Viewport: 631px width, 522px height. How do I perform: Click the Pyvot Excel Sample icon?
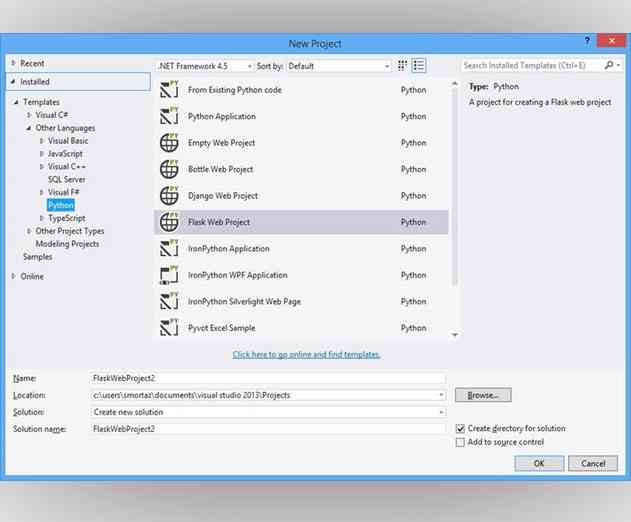[169, 328]
